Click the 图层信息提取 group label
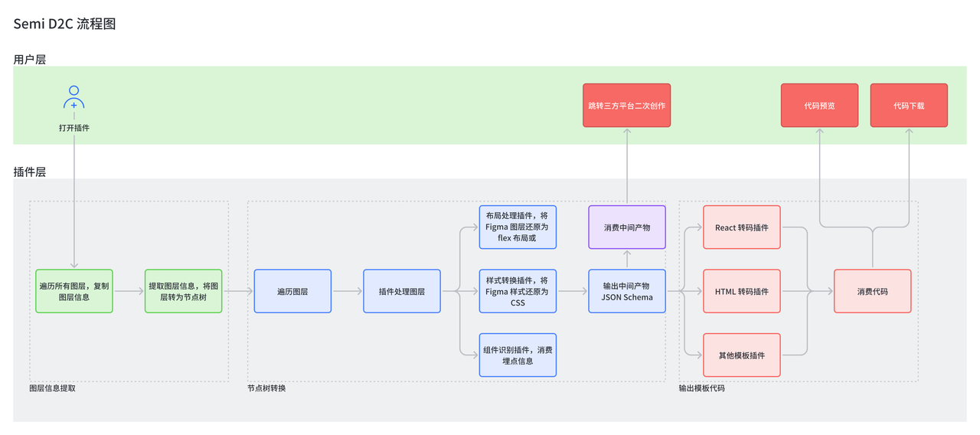 click(x=52, y=388)
